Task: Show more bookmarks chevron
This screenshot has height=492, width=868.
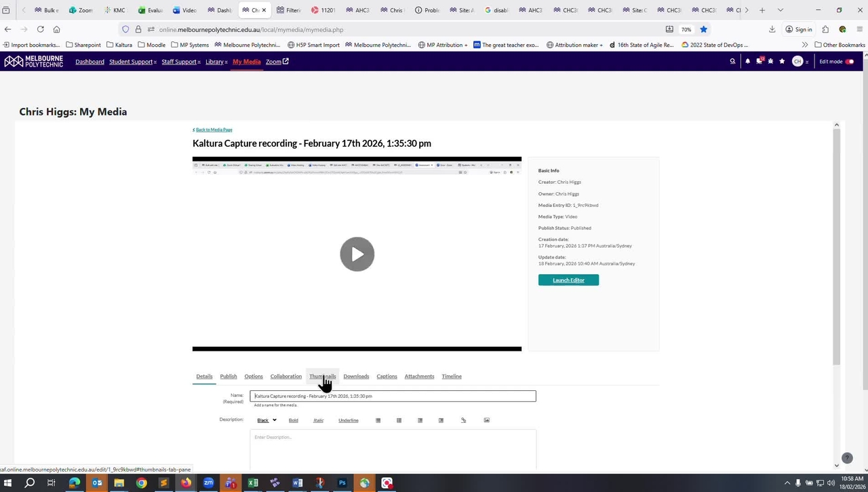Action: point(805,45)
